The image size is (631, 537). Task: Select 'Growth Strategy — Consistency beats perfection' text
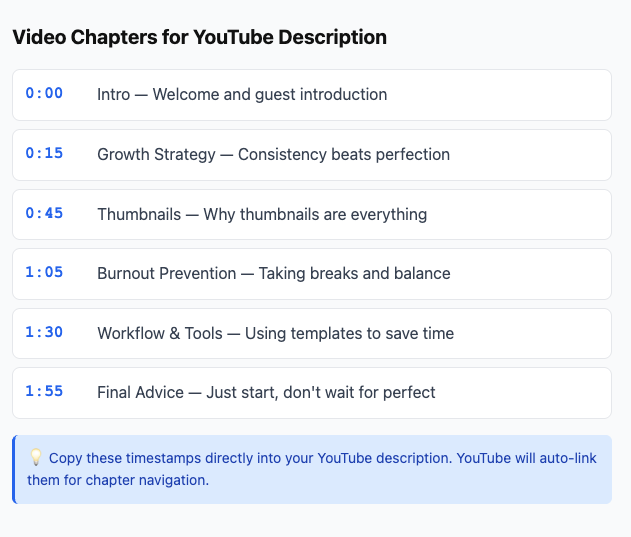coord(274,155)
